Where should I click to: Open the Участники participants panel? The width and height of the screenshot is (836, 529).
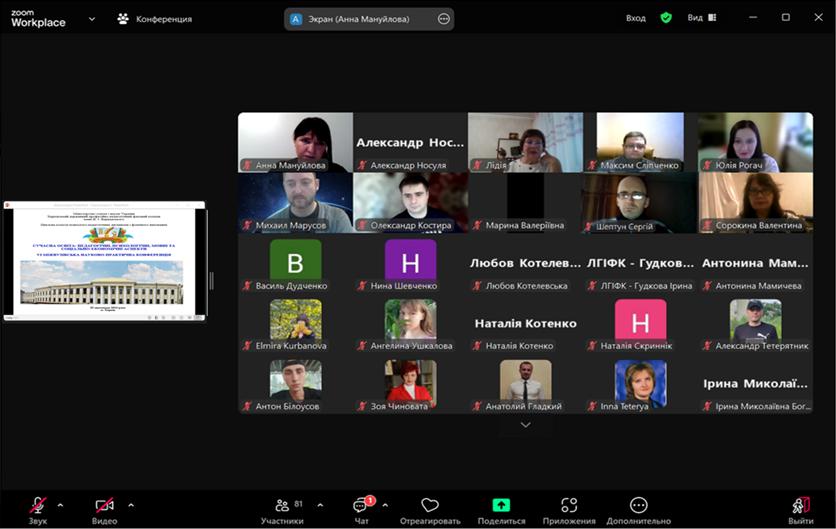tap(282, 509)
